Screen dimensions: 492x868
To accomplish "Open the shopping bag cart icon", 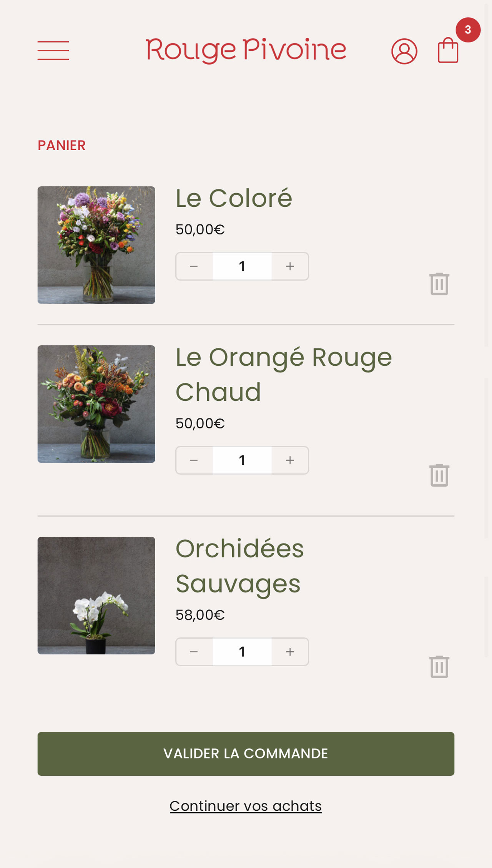I will point(448,50).
